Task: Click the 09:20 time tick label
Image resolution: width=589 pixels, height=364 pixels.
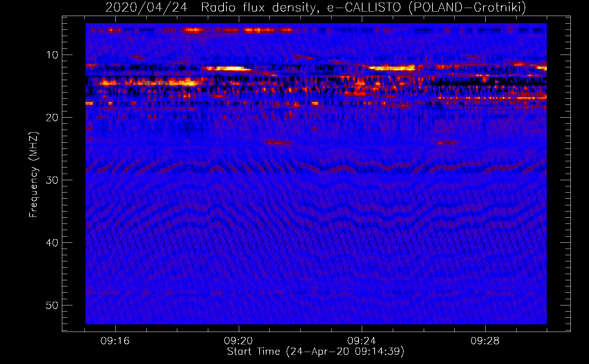Action: [x=238, y=341]
